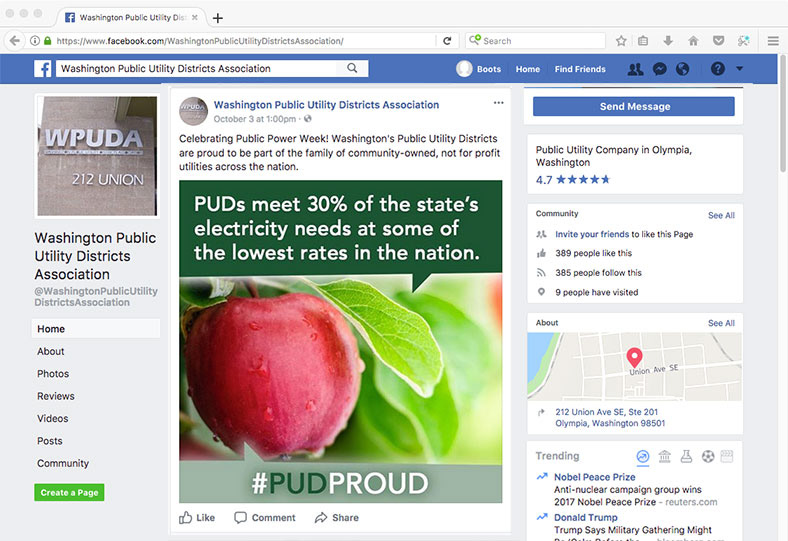
Task: Click the 4.7 star rating
Action: tap(573, 179)
